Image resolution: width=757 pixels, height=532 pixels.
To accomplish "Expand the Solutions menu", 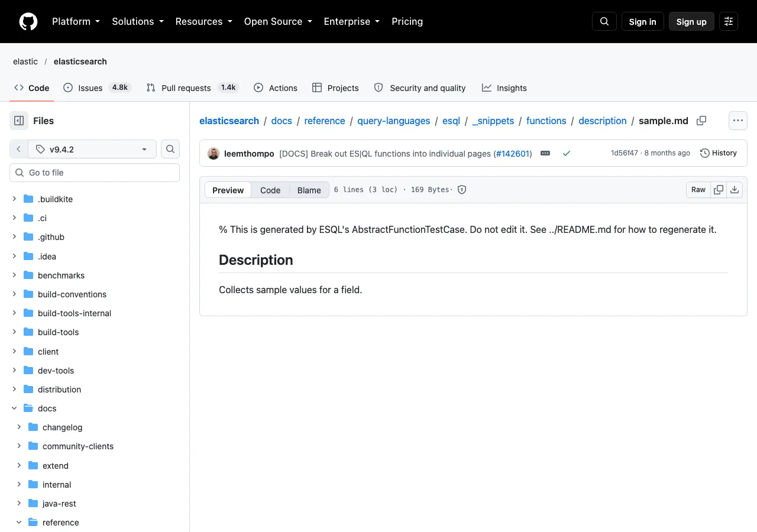I will (x=137, y=21).
